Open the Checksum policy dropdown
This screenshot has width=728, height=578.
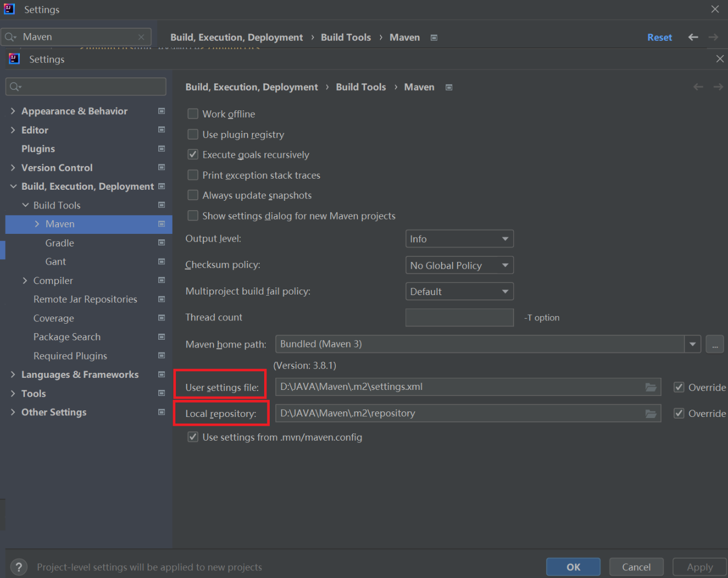click(459, 265)
